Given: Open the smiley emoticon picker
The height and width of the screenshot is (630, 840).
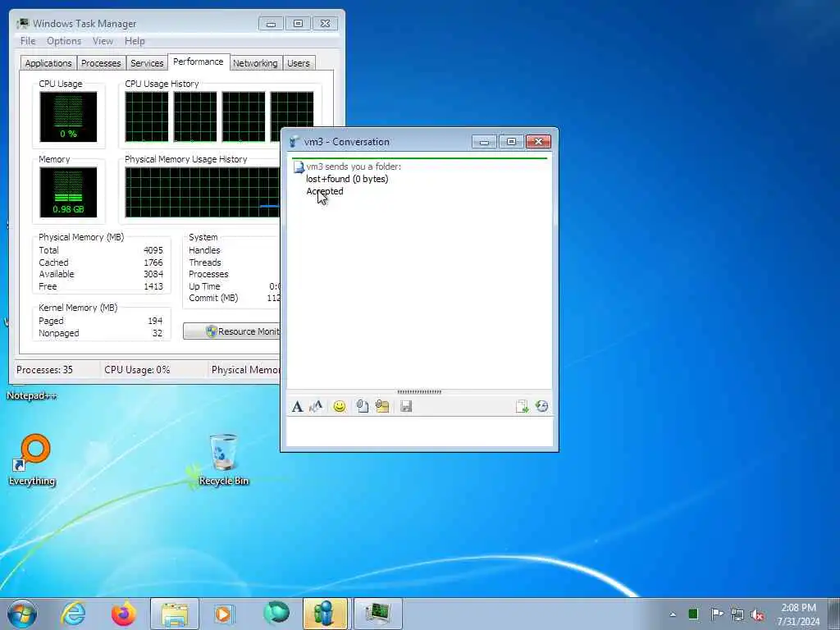Looking at the screenshot, I should (339, 407).
